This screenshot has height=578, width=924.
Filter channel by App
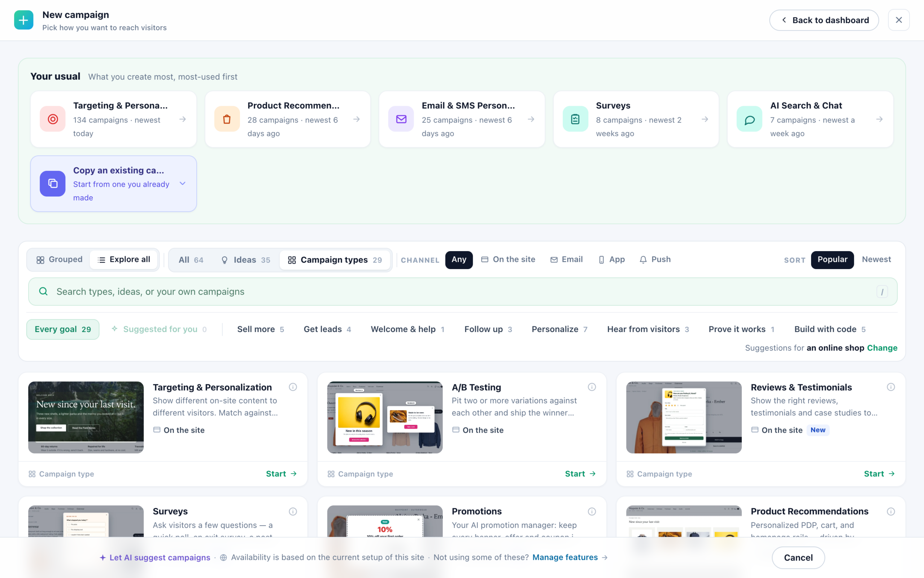point(612,260)
